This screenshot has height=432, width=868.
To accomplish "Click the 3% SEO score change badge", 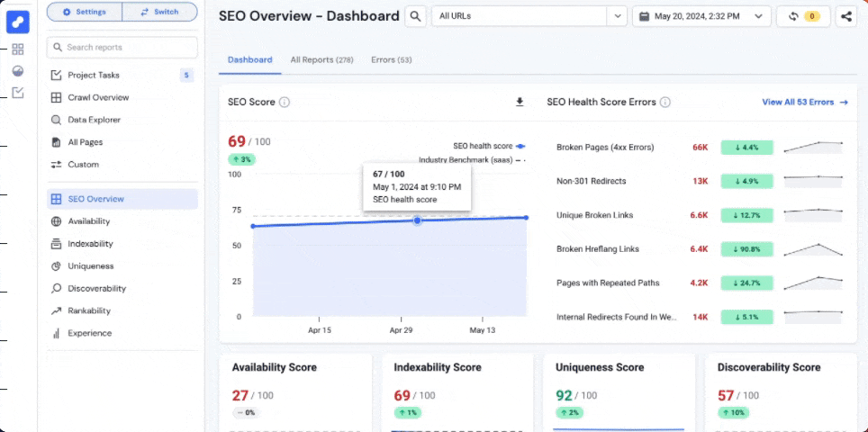I will pyautogui.click(x=241, y=160).
